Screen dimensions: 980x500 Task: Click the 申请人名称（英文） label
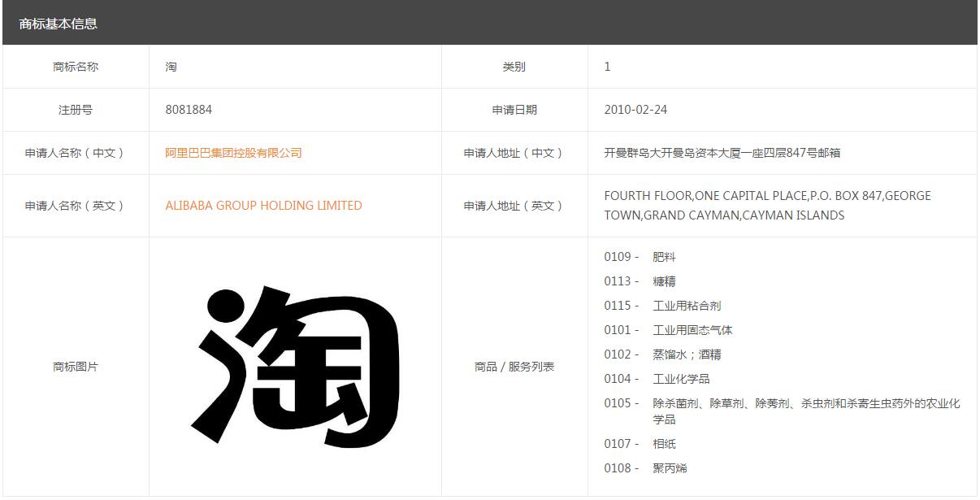pos(76,206)
